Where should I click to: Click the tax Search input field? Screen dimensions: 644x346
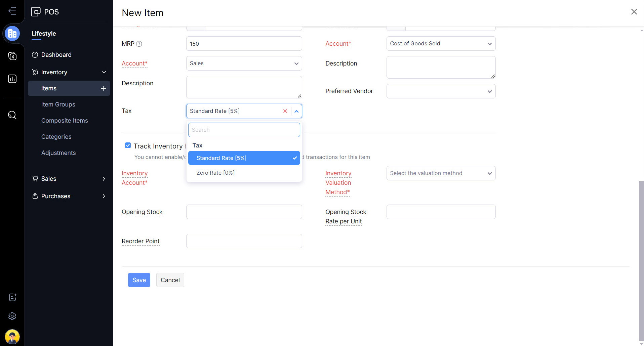244,130
